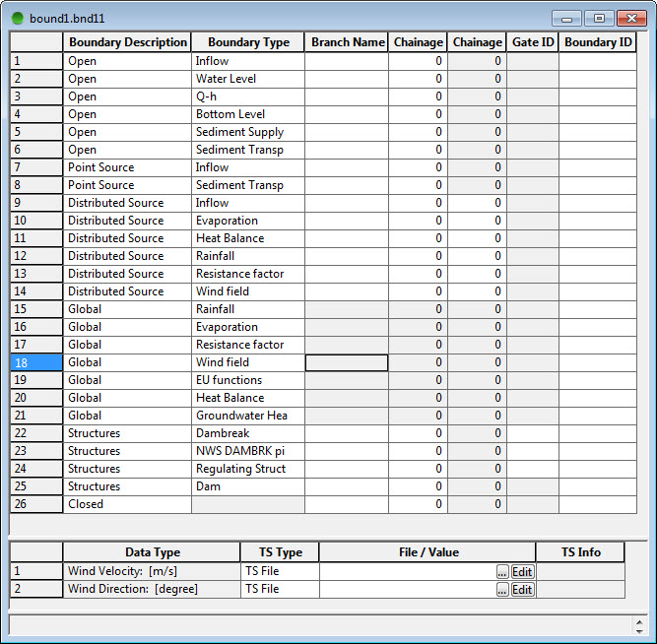Click up arrow in bottom status bar
Screen dimensions: 657x644
coord(638,620)
